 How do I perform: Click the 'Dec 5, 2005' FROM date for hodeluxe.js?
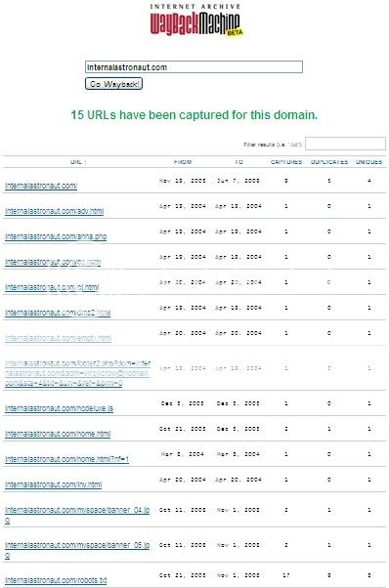183,403
